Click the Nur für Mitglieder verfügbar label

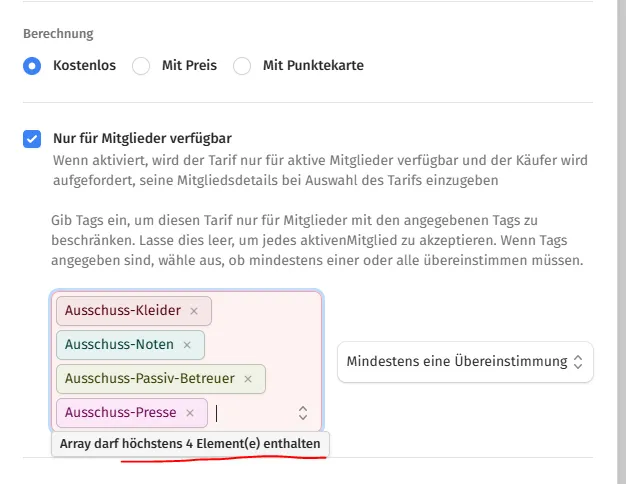point(143,138)
